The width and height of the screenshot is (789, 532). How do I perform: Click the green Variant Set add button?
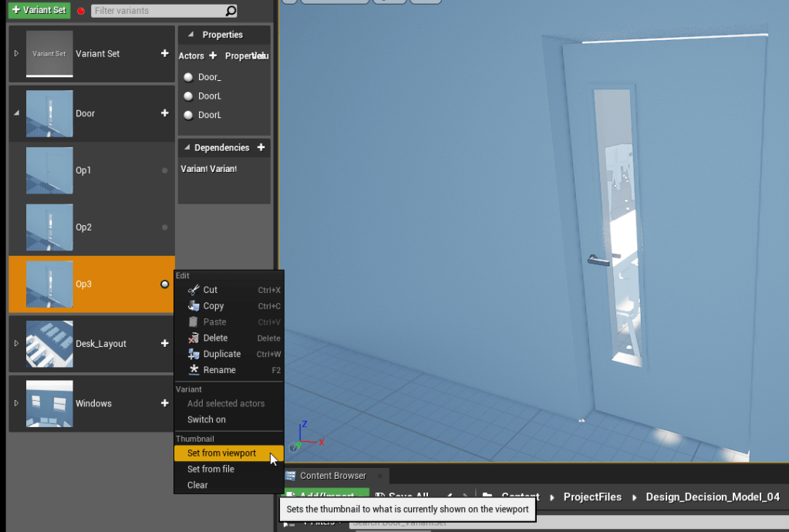pyautogui.click(x=39, y=11)
